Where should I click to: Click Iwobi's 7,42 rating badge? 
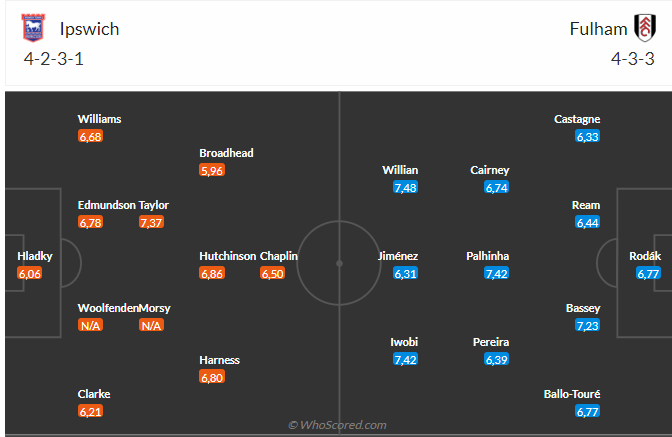[405, 359]
